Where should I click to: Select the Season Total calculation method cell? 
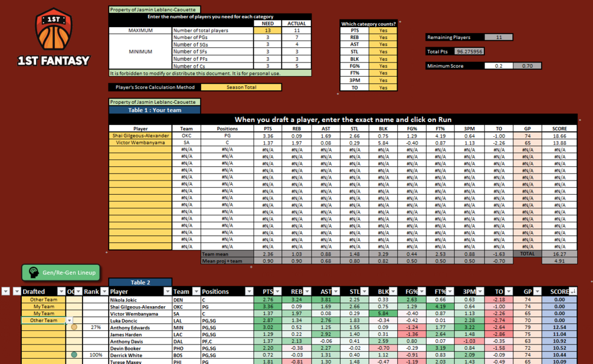point(241,87)
